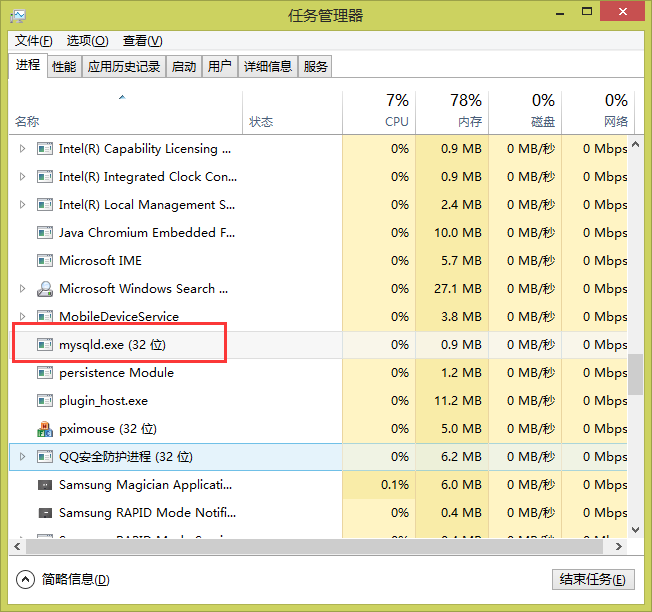Switch to the 性能 tab

[64, 67]
